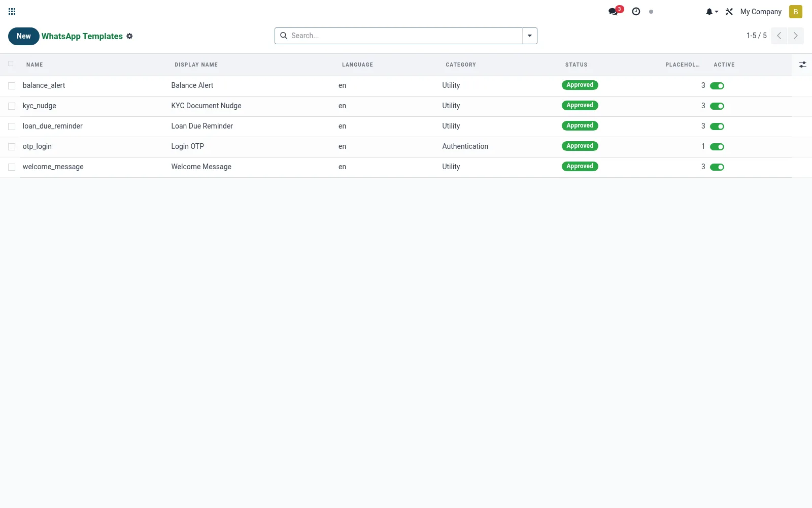Go to previous page arrow
This screenshot has width=812, height=508.
click(779, 36)
